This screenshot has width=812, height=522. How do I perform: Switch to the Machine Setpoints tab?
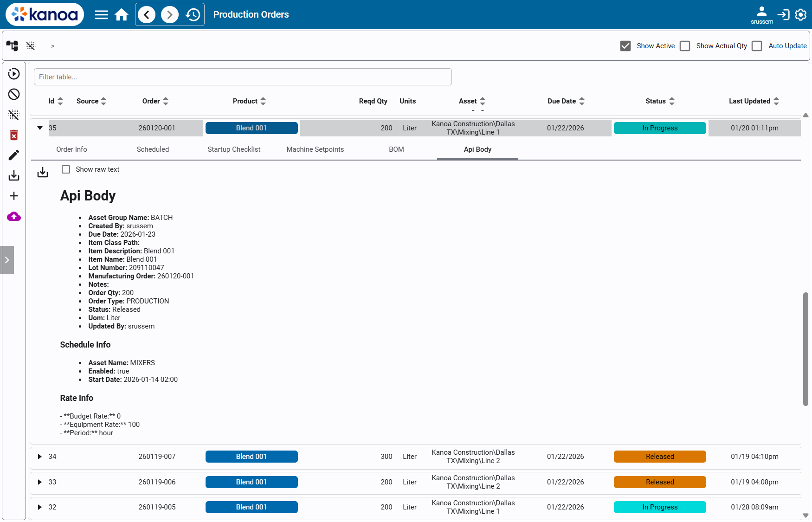(315, 149)
